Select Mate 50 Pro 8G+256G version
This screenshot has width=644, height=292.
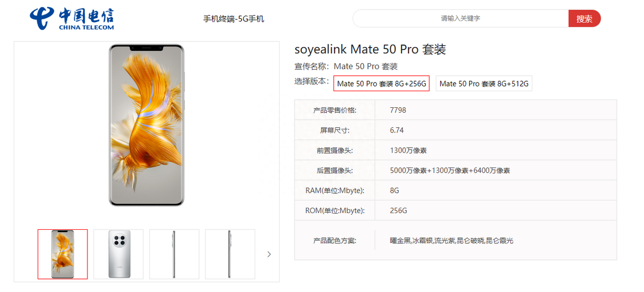[381, 84]
